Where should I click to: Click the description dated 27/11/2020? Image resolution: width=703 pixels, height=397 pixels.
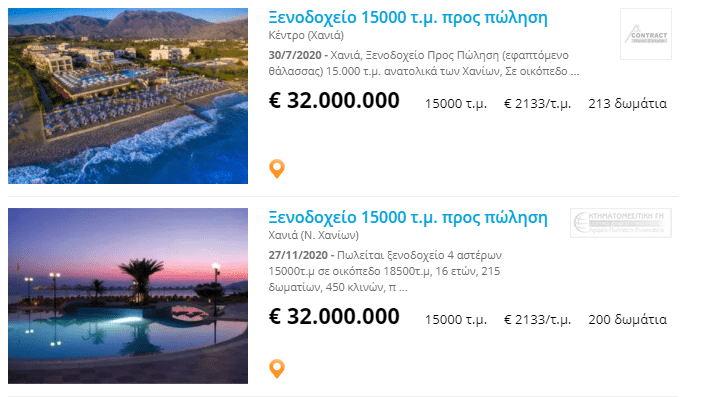tap(385, 271)
